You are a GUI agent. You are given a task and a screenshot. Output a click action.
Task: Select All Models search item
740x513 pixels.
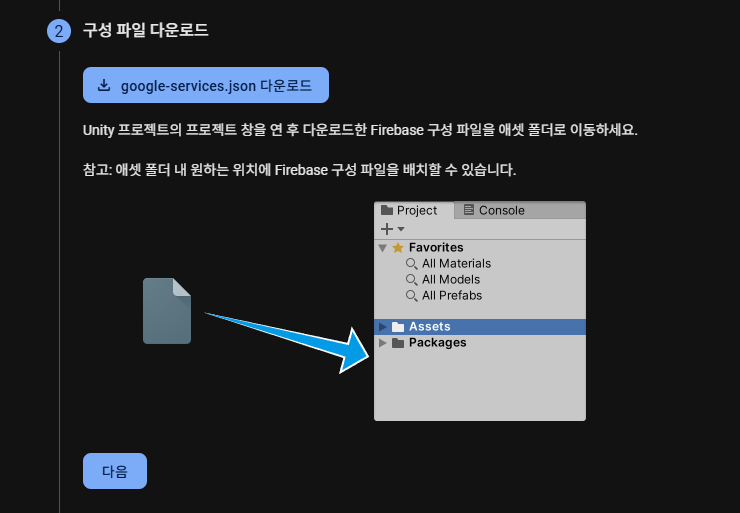coord(443,279)
